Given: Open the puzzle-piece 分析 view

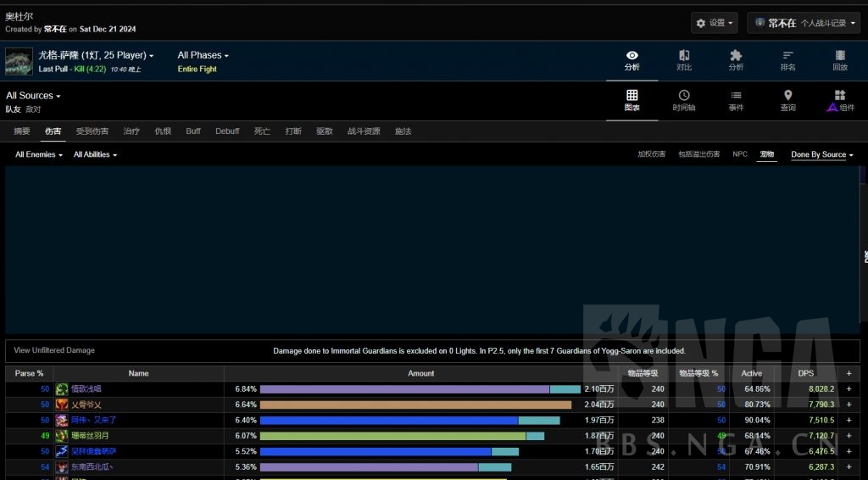Looking at the screenshot, I should pos(736,60).
